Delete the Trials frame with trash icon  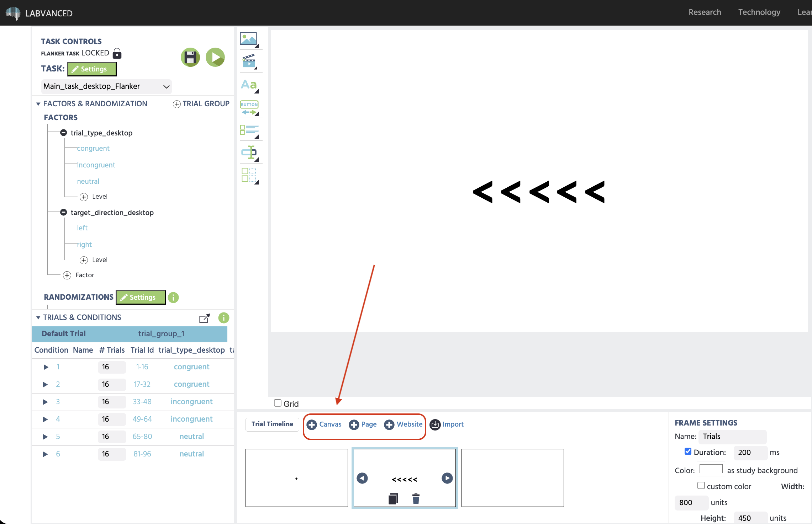(416, 498)
